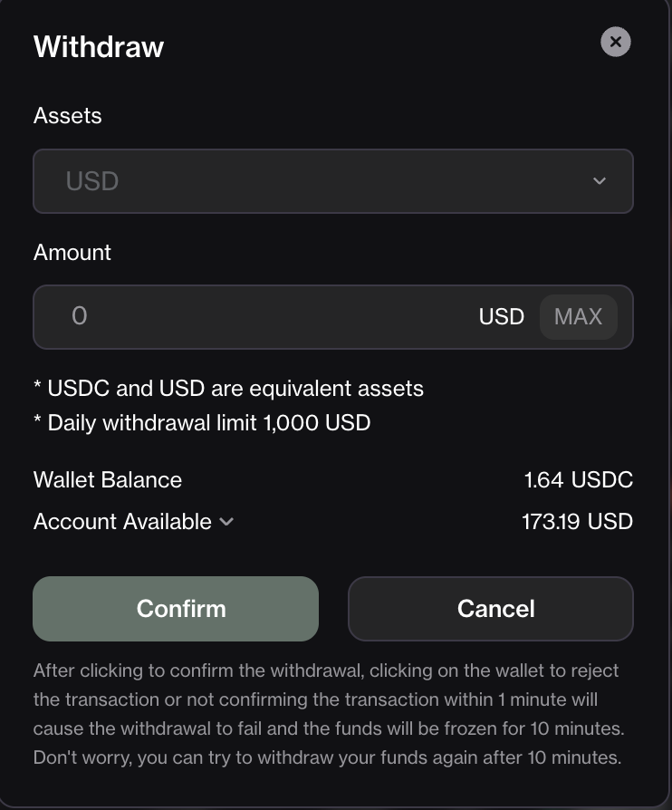Open the USD Assets dropdown

click(x=333, y=181)
